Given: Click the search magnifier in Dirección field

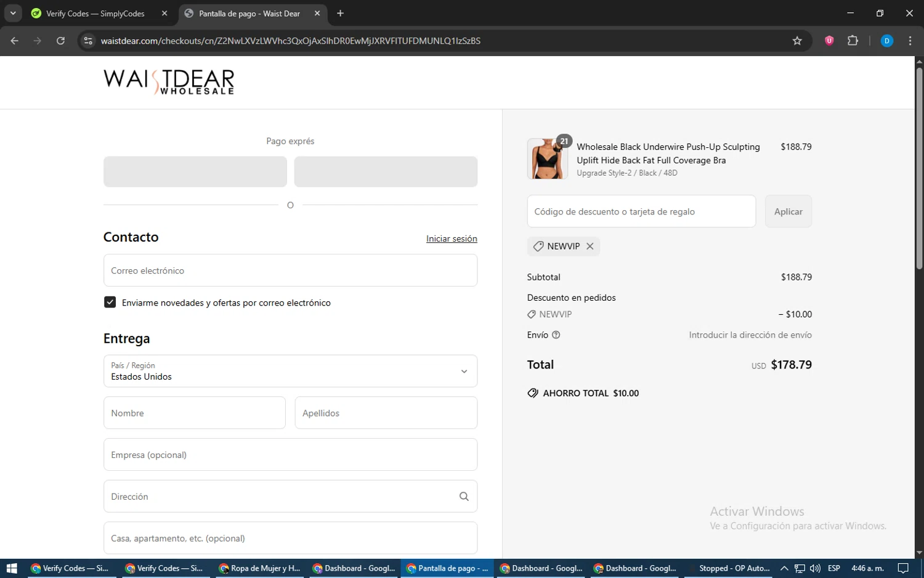Looking at the screenshot, I should click(464, 496).
